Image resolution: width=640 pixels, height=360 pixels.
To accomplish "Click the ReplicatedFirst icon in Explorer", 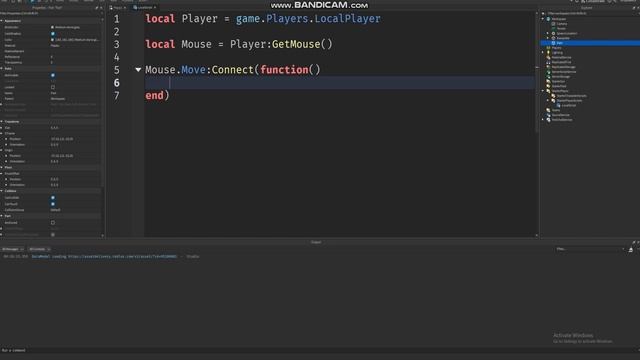I will pyautogui.click(x=549, y=62).
